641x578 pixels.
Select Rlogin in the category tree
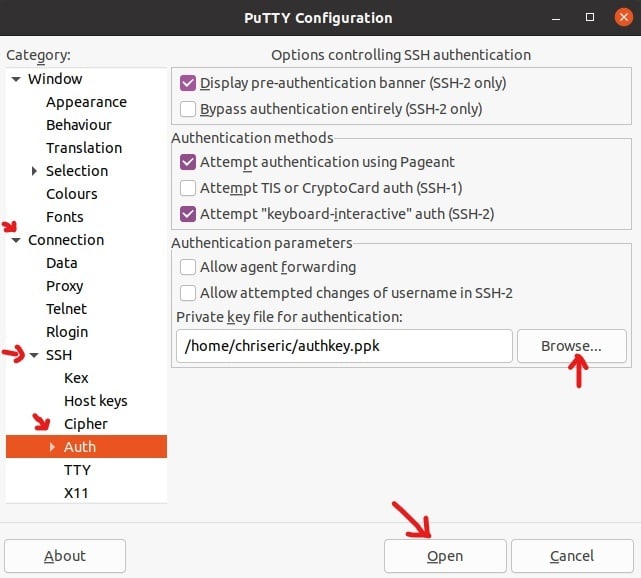click(67, 332)
